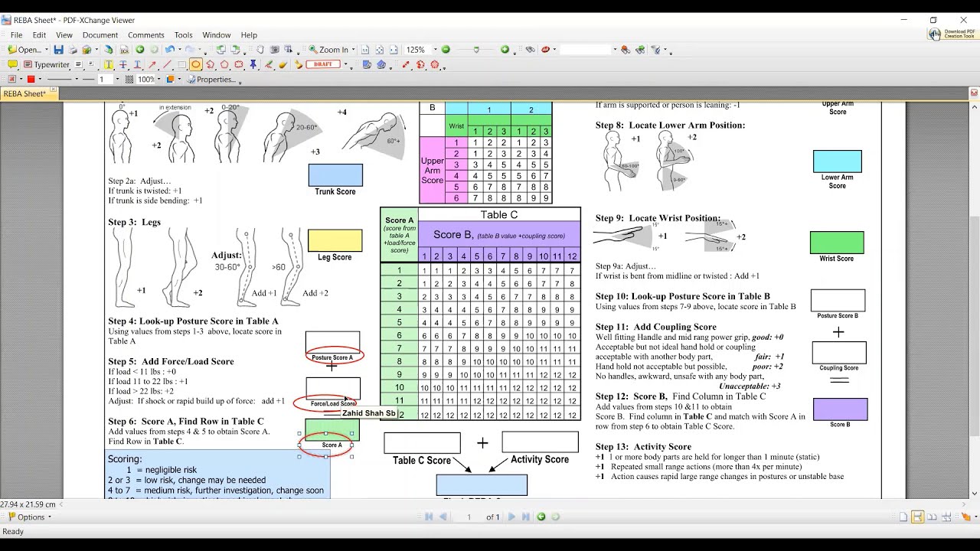Expand the Zoom In tool dropdown arrow
The height and width of the screenshot is (551, 980).
pos(353,50)
